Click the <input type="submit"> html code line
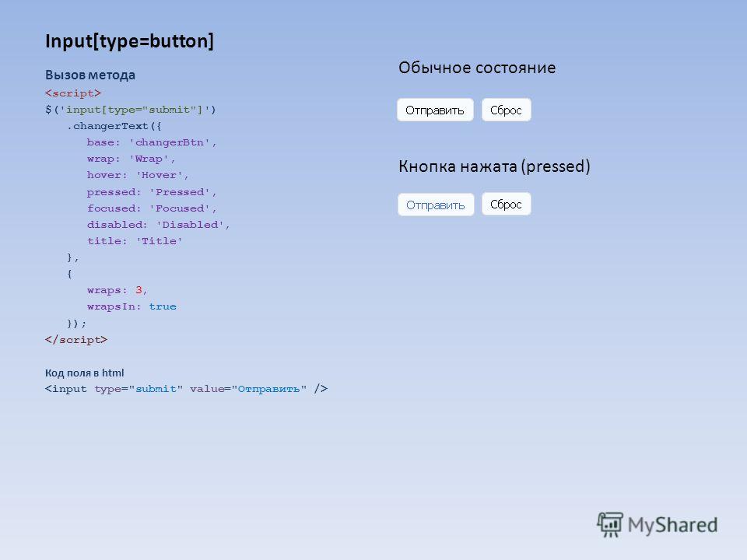 tap(186, 389)
